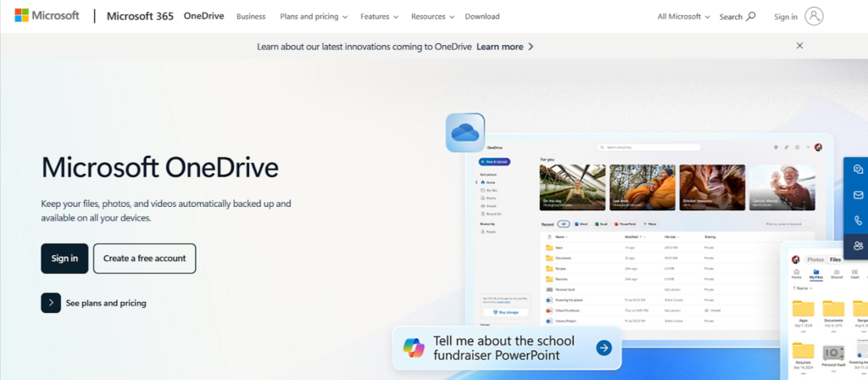Expand the Features dropdown
Screen dimensions: 868x380
click(x=379, y=17)
